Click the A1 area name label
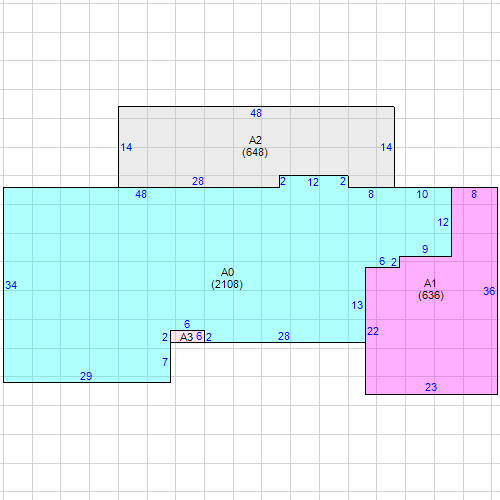This screenshot has height=500, width=500. coord(430,283)
